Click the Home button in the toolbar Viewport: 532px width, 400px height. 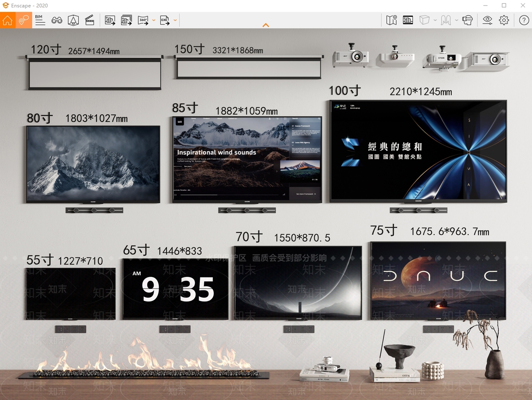(x=7, y=20)
